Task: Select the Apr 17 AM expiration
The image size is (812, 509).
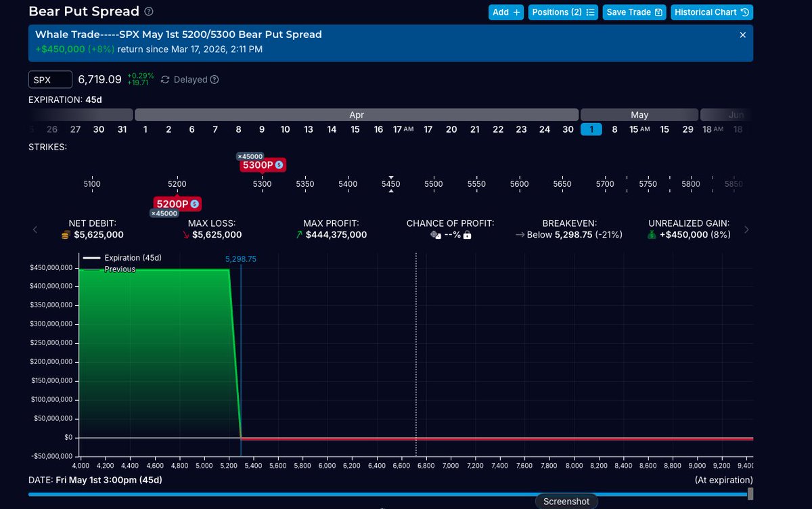Action: coord(403,129)
